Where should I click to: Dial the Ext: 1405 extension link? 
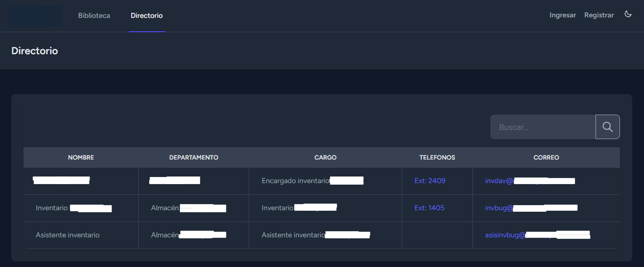coord(429,208)
